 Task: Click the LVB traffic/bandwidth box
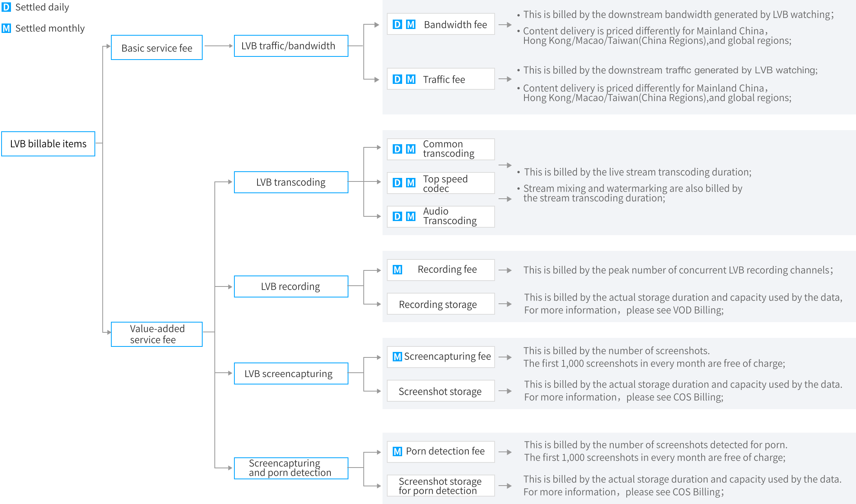(x=291, y=46)
